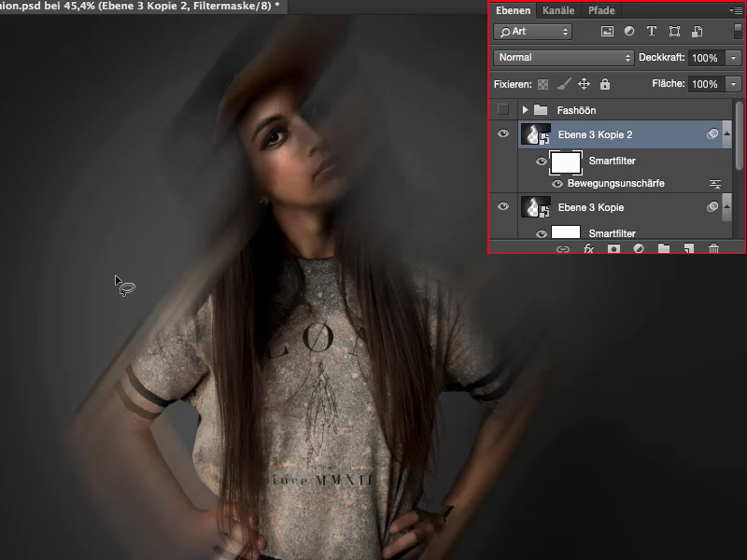Open the Normal blend mode dropdown

(563, 57)
